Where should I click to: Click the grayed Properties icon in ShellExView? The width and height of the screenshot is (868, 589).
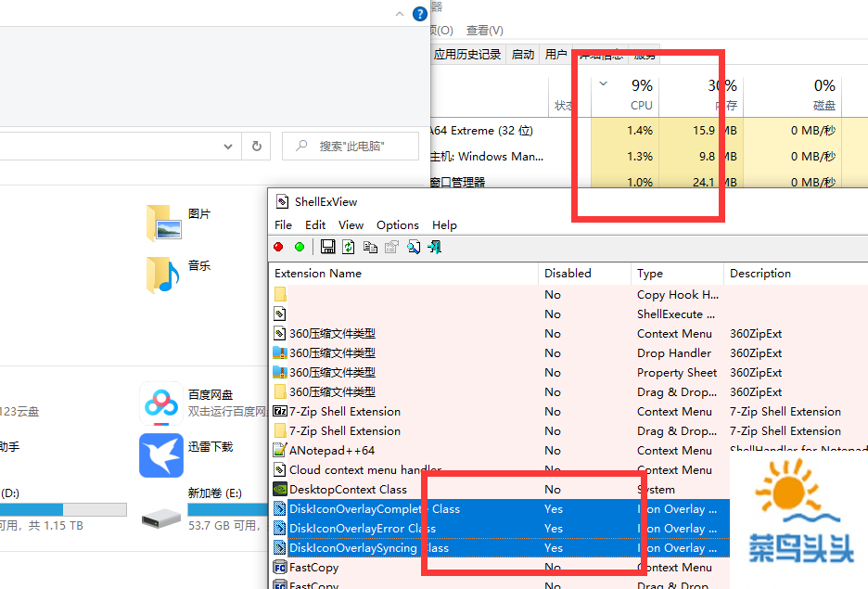392,247
